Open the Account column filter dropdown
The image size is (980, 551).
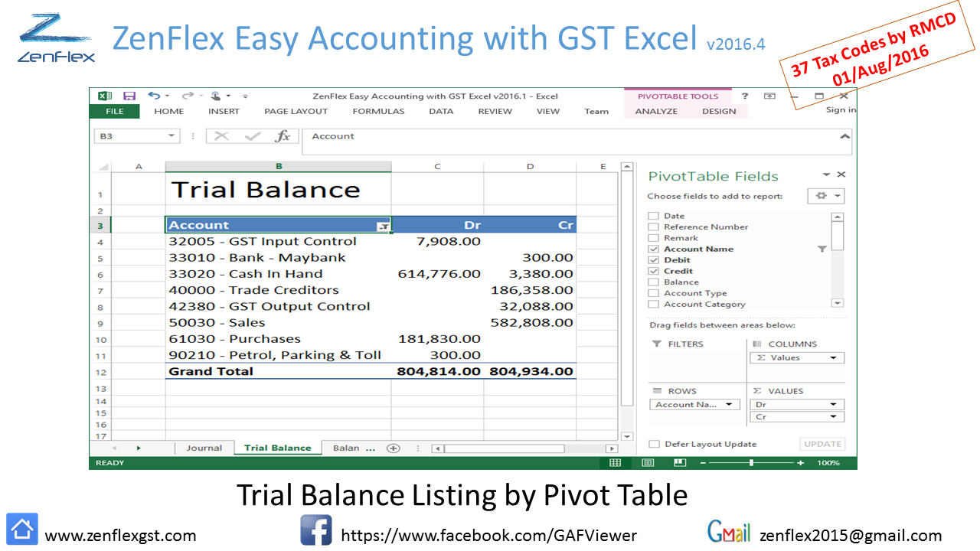[x=384, y=226]
